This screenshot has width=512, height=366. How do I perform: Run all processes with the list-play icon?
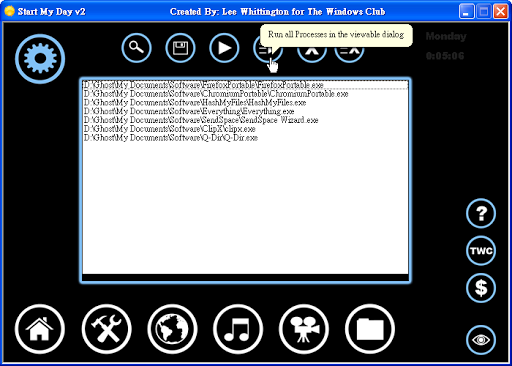pyautogui.click(x=268, y=50)
